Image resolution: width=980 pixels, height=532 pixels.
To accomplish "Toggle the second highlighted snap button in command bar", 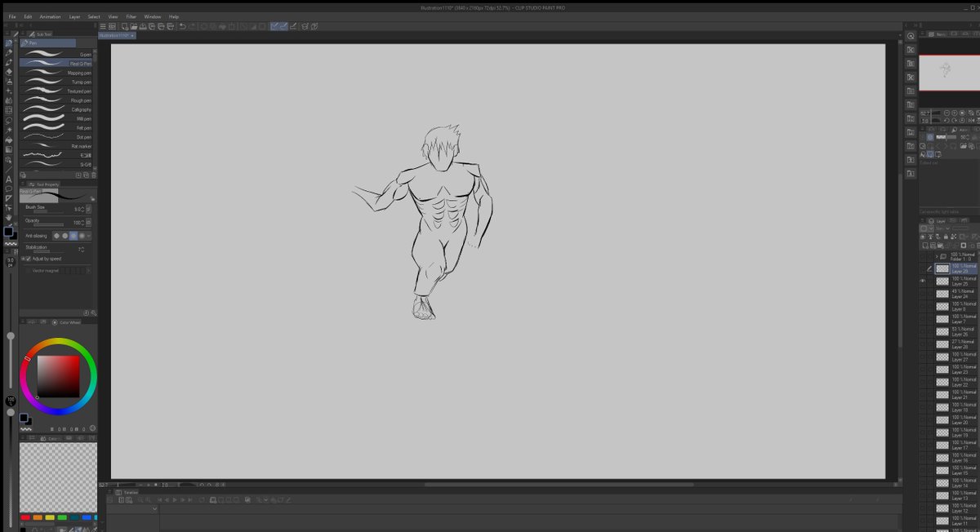I will click(283, 27).
